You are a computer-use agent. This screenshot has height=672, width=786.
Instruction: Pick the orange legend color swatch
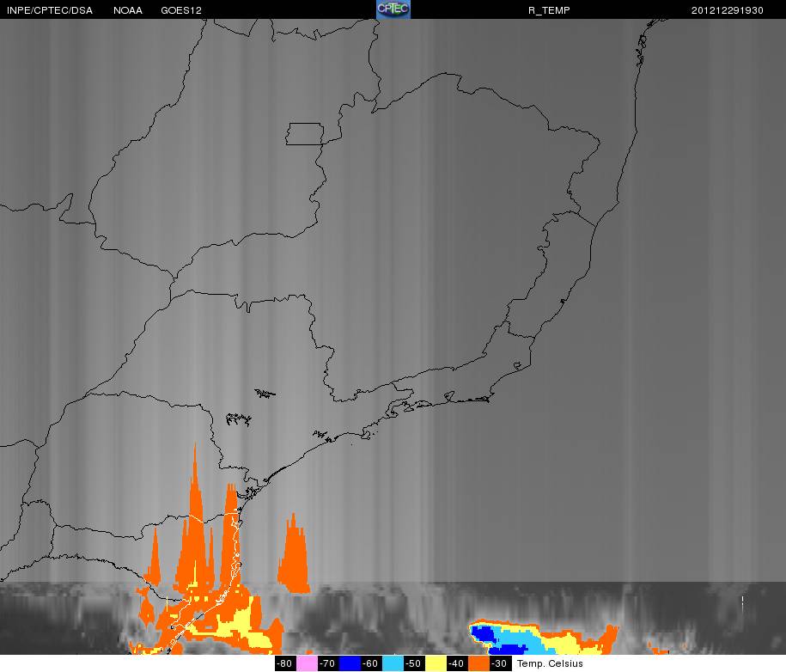(x=478, y=663)
